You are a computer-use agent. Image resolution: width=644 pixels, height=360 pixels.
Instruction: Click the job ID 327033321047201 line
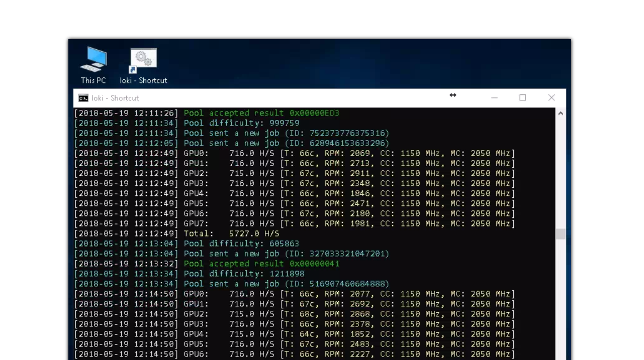pos(232,254)
